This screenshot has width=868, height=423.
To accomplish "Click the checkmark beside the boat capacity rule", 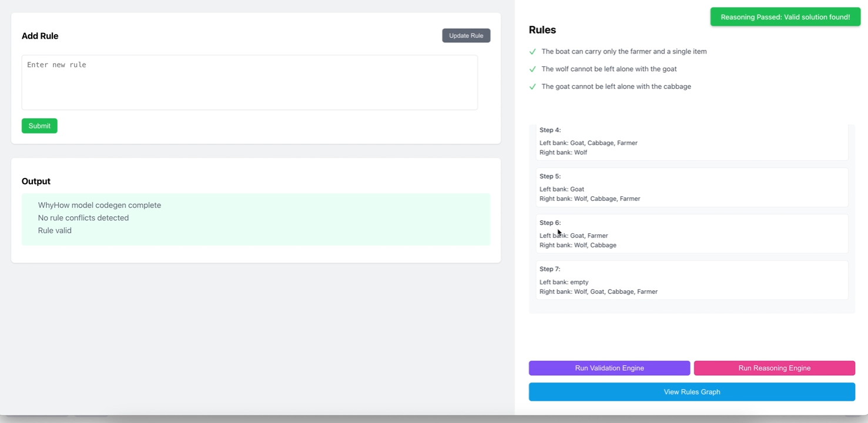I will click(x=532, y=52).
